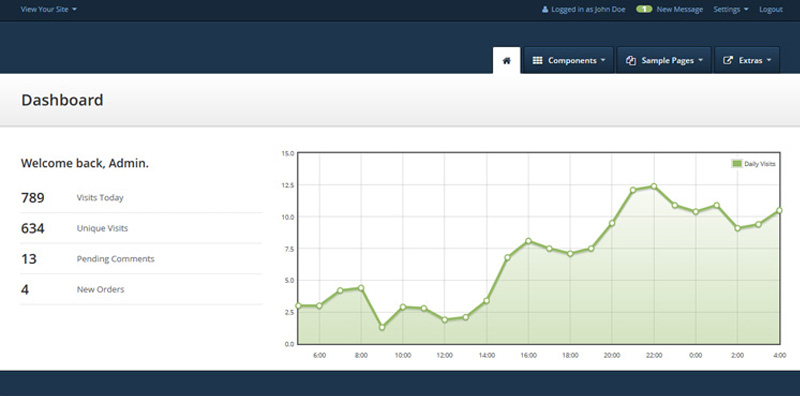Image resolution: width=800 pixels, height=396 pixels.
Task: Click the Daily Visits legend text
Action: tap(760, 164)
